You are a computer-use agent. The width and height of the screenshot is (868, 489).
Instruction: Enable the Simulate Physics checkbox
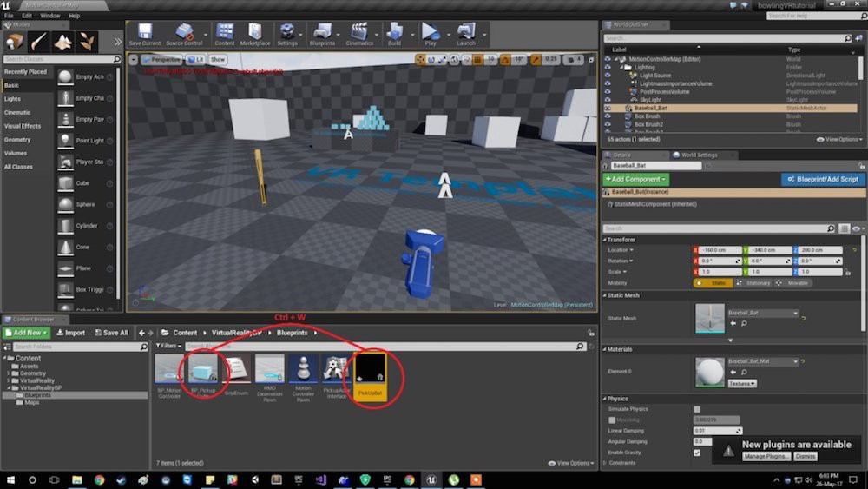(697, 409)
